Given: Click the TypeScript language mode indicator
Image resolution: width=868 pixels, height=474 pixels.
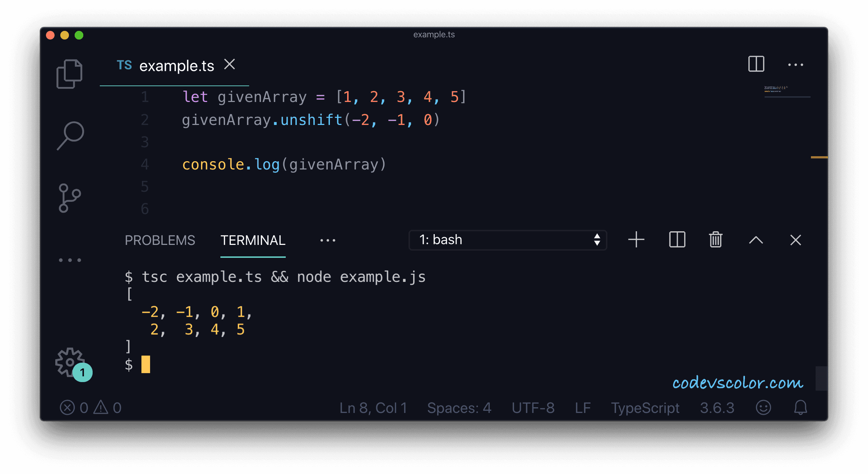Looking at the screenshot, I should click(x=645, y=408).
